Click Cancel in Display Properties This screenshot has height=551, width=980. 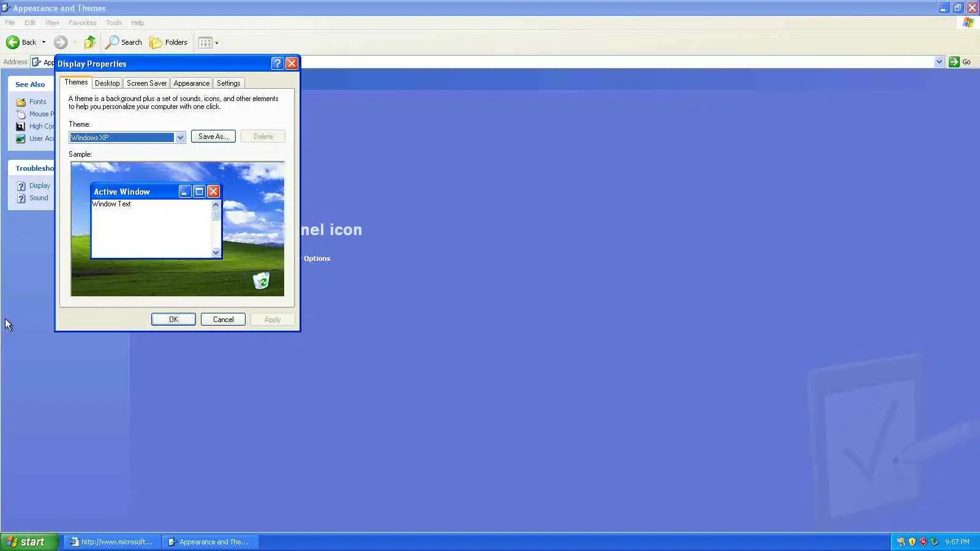(x=223, y=320)
